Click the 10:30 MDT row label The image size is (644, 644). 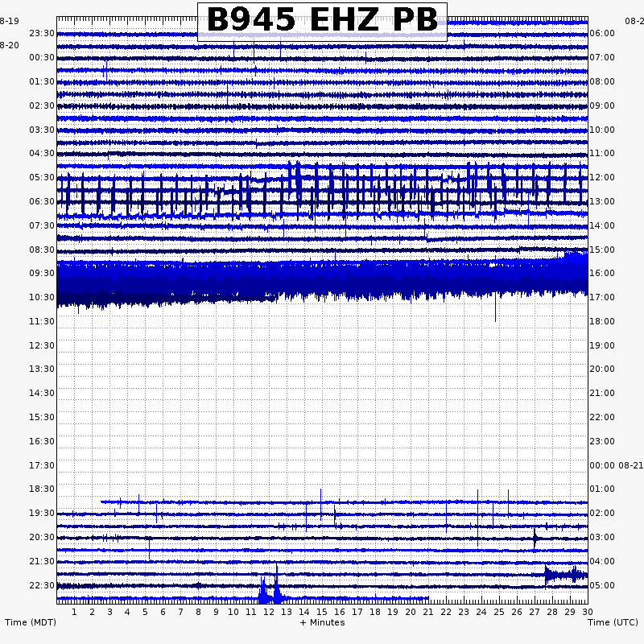click(x=42, y=297)
